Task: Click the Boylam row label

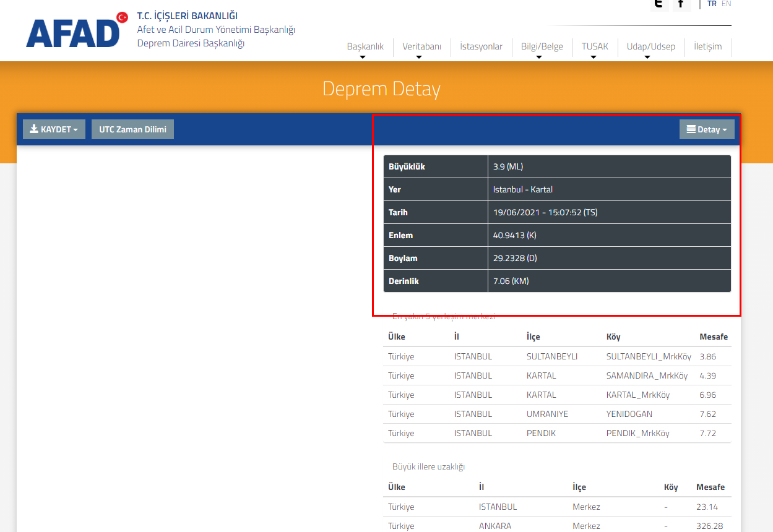Action: (403, 258)
